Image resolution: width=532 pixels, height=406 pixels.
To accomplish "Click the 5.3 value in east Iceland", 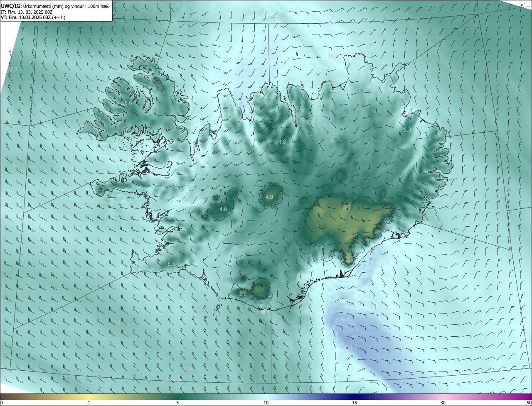I will 407,130.
